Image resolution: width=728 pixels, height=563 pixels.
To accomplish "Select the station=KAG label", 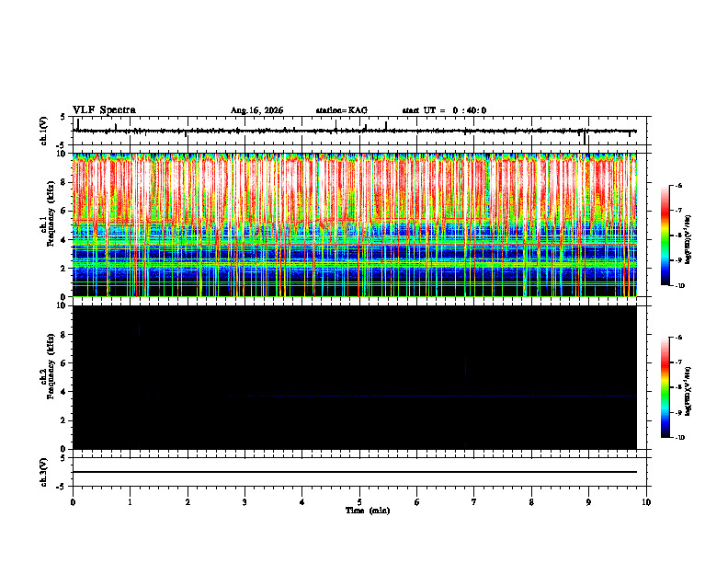I will 341,110.
